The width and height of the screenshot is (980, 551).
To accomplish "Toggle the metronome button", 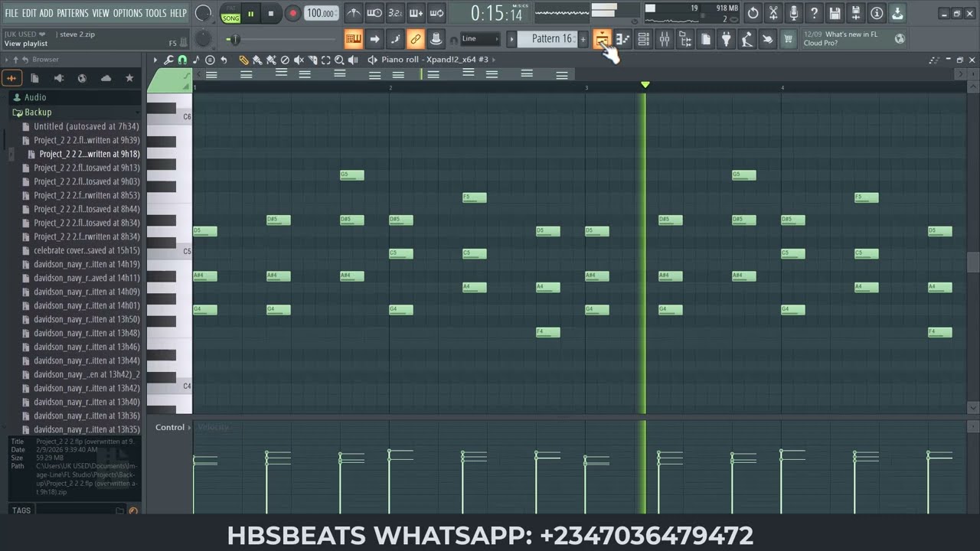I will [354, 13].
